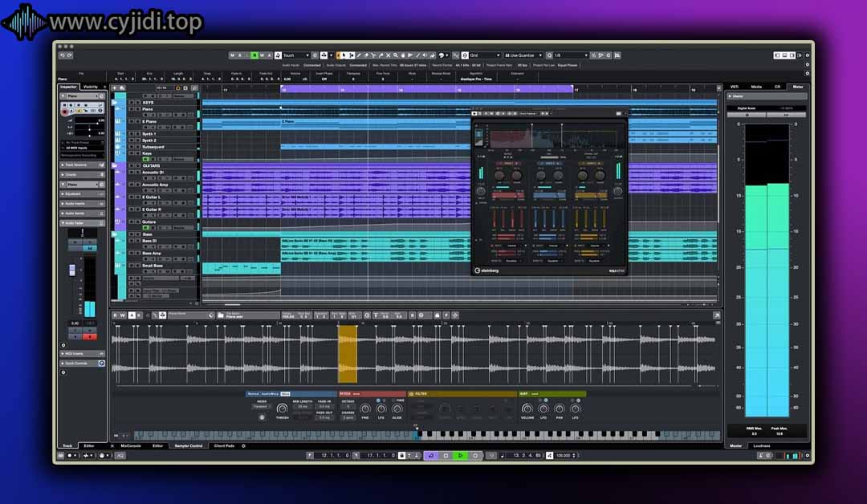Screen dimensions: 867x504
Task: Switch to the Visibility tab
Action: tap(91, 87)
